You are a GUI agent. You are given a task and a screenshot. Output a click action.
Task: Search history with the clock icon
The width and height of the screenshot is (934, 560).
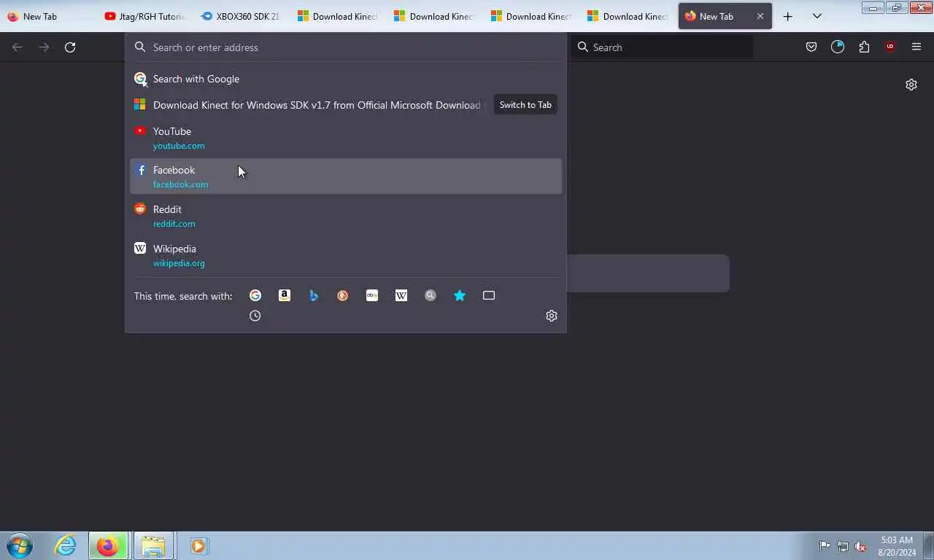(255, 316)
